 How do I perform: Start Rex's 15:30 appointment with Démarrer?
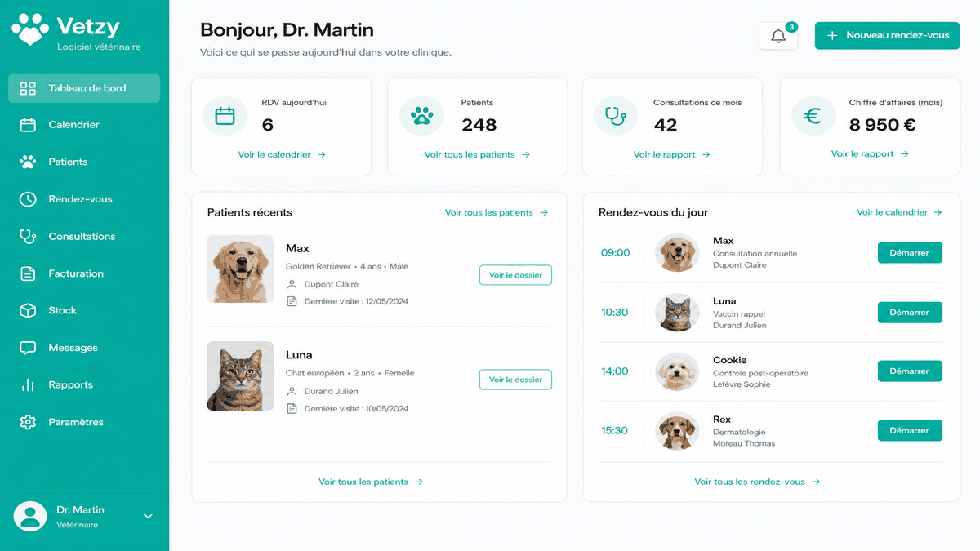pos(910,430)
